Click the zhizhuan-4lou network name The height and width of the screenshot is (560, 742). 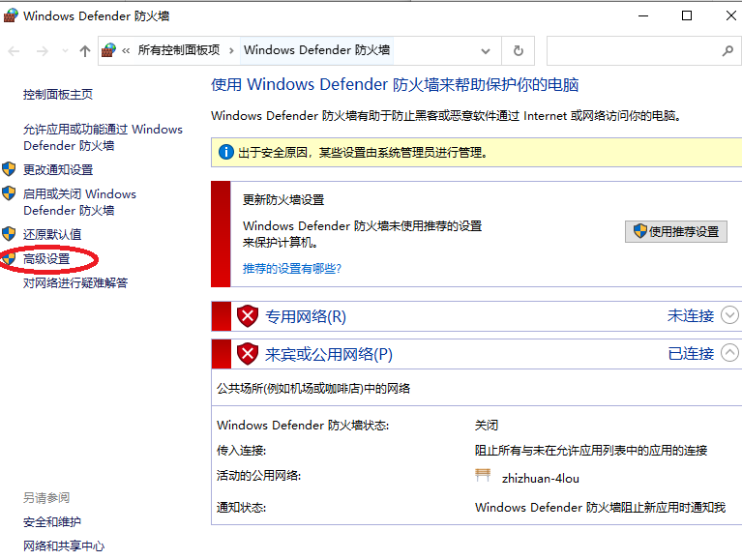point(541,479)
